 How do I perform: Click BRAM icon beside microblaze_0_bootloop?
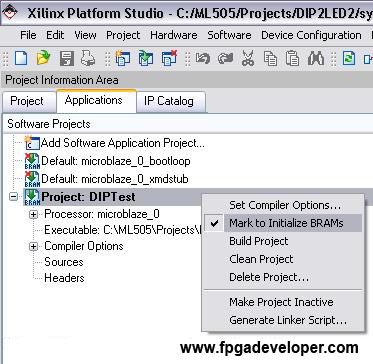32,161
